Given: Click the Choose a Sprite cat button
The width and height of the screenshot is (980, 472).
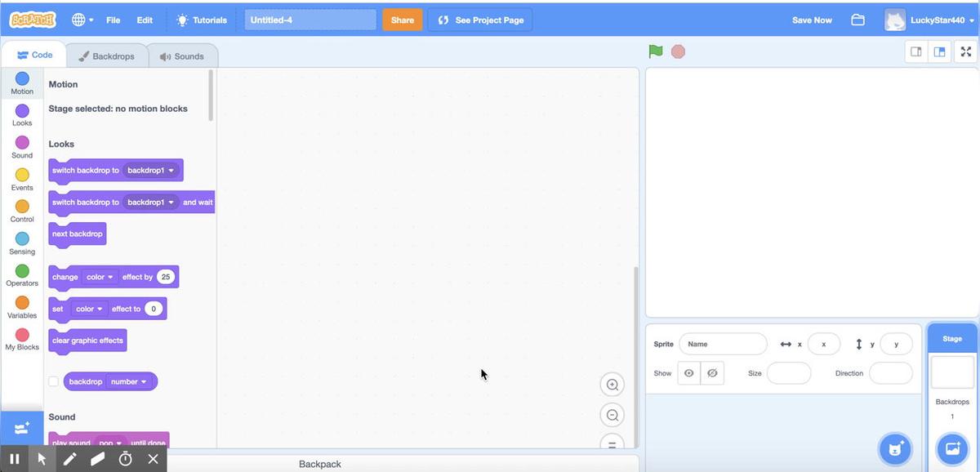Looking at the screenshot, I should click(x=895, y=448).
